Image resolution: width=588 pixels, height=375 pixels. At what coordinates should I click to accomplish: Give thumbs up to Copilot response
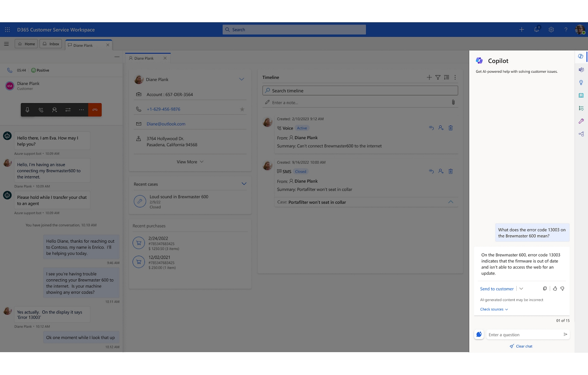pos(555,288)
